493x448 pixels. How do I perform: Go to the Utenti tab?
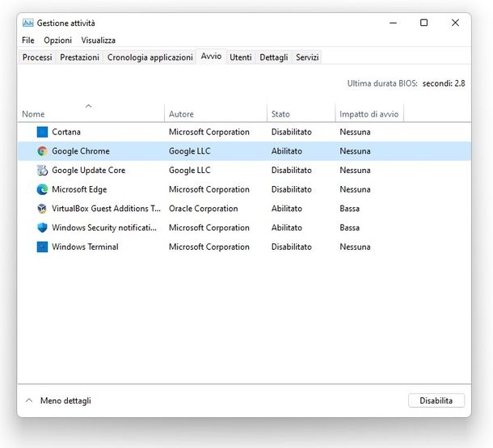[241, 57]
